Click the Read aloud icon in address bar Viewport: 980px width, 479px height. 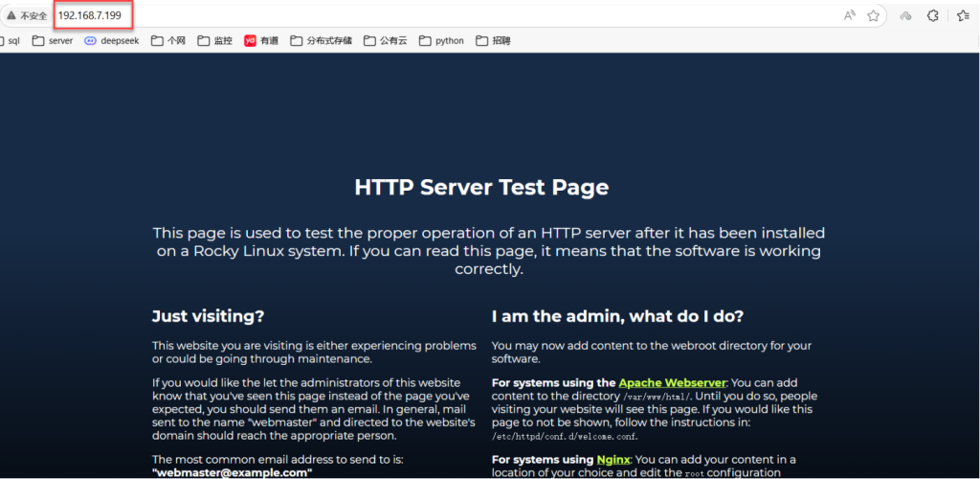point(849,15)
